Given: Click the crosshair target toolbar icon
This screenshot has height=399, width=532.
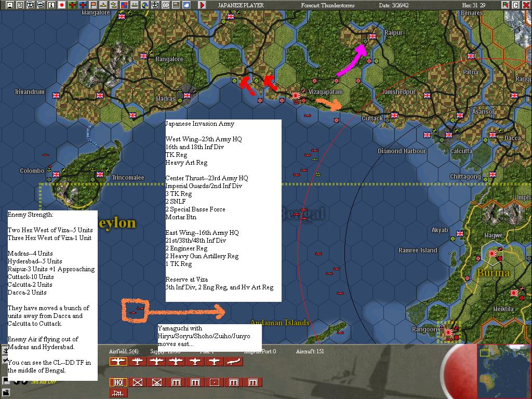Looking at the screenshot, I should click(x=155, y=5).
